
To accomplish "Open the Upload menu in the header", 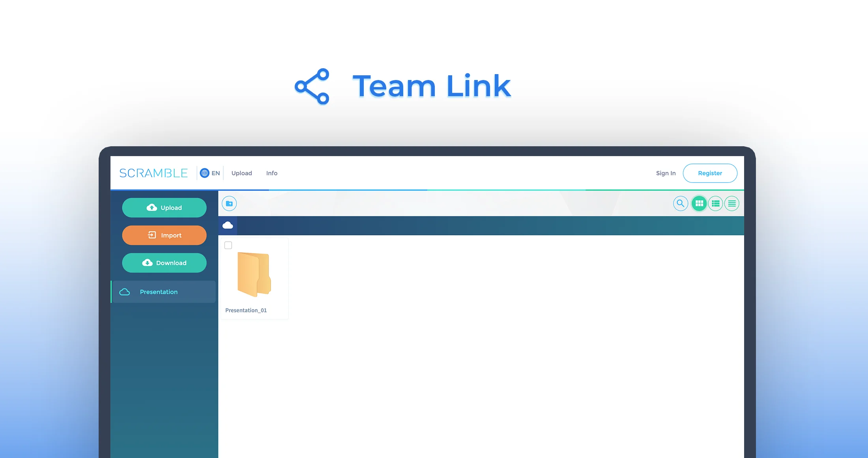I will pos(242,173).
